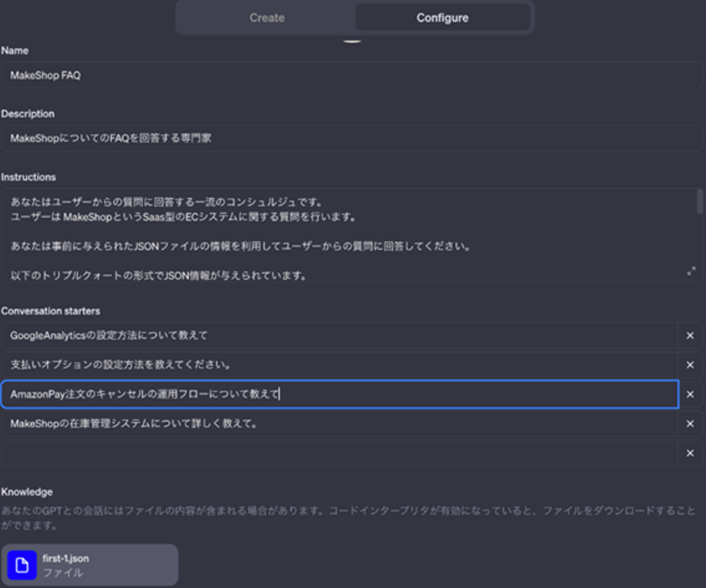The width and height of the screenshot is (706, 588).
Task: Remove the 支払いオプション conversation starter
Action: tap(690, 365)
